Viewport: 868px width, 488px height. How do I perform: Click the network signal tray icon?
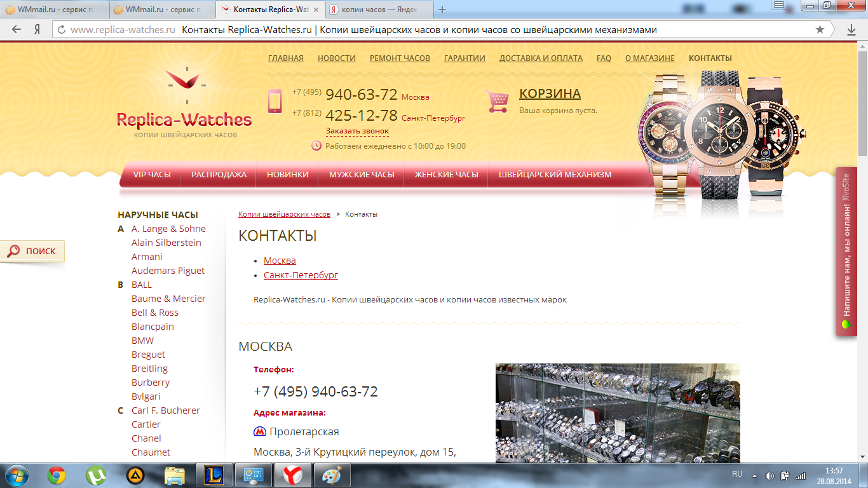coord(801,475)
